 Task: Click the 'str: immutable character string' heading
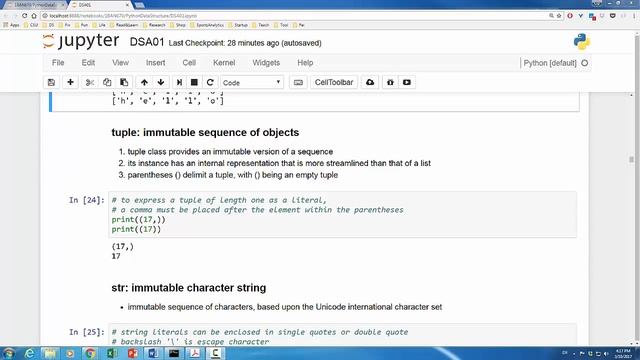click(x=189, y=288)
